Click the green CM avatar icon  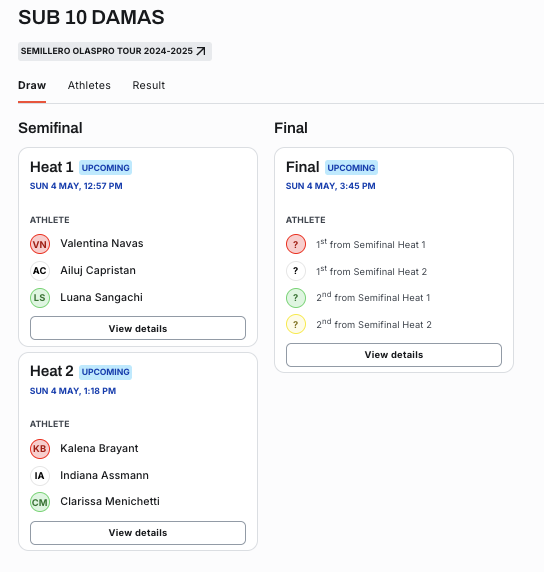[x=40, y=502]
